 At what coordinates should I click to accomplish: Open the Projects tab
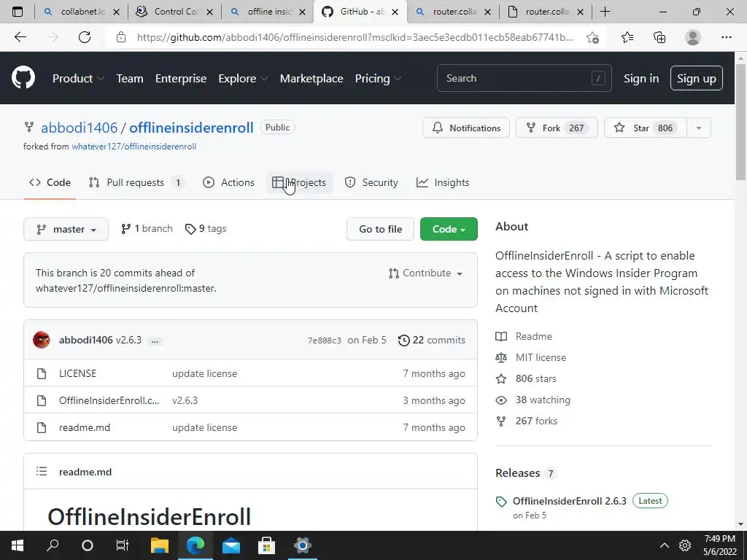click(298, 182)
